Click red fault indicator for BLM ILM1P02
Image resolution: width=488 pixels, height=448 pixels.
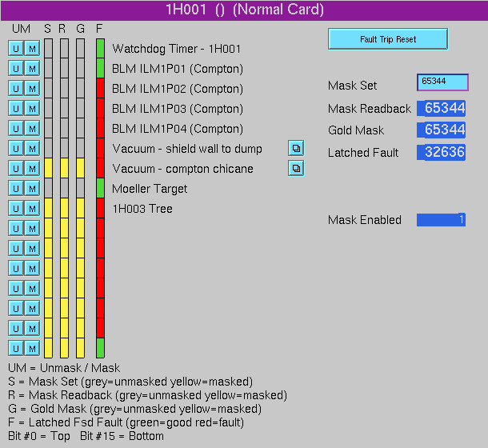pos(100,88)
